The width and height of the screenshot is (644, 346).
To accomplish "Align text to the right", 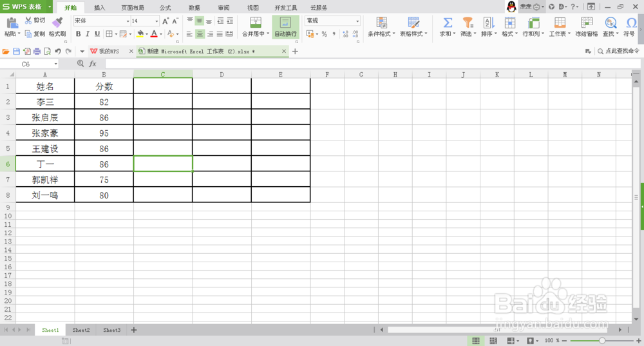I will (210, 34).
